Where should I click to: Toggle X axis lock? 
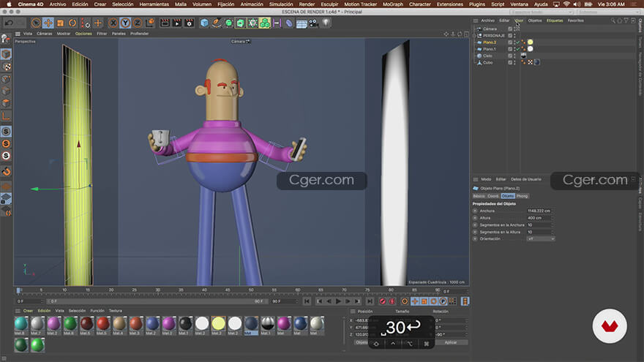[x=113, y=23]
